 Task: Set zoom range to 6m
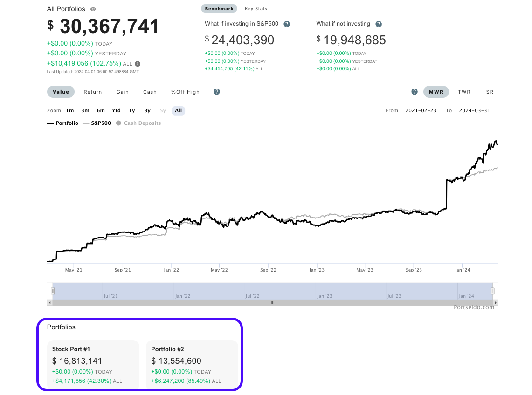101,111
